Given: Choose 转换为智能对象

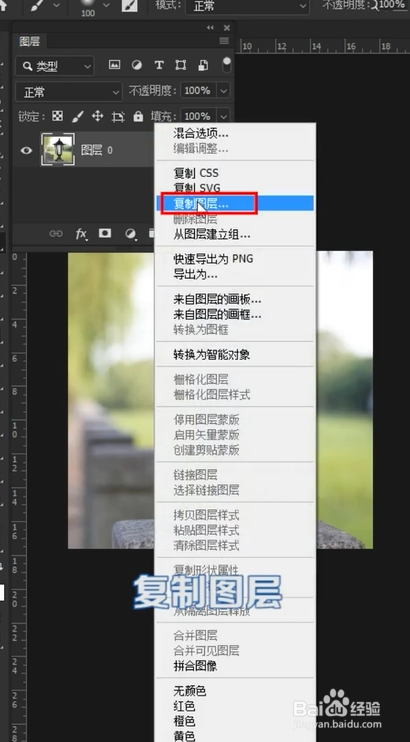Looking at the screenshot, I should tap(212, 354).
